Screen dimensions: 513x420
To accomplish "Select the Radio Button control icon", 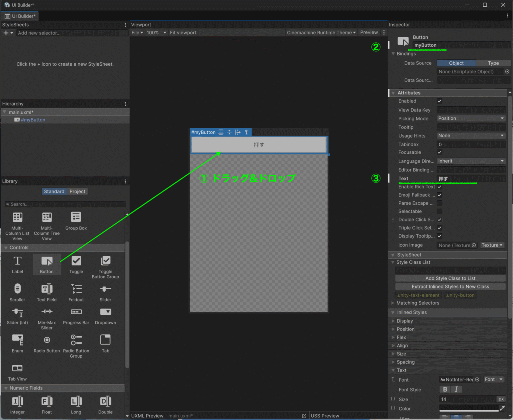I will pos(47,340).
